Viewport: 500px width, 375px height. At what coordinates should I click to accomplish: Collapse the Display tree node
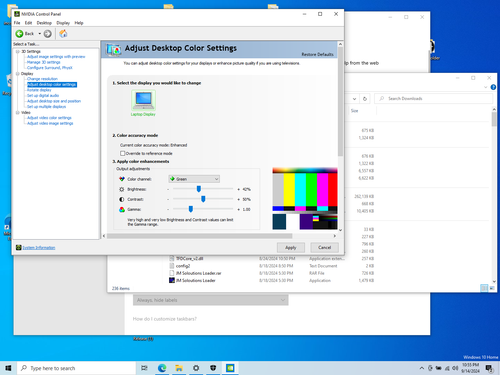18,74
